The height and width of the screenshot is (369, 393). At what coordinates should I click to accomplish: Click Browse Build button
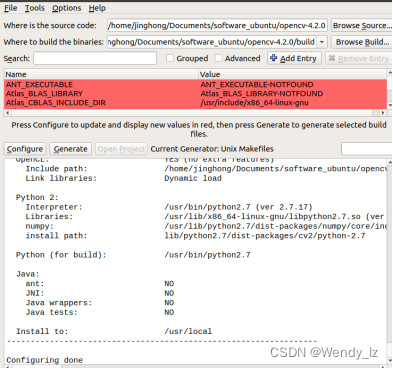[362, 42]
